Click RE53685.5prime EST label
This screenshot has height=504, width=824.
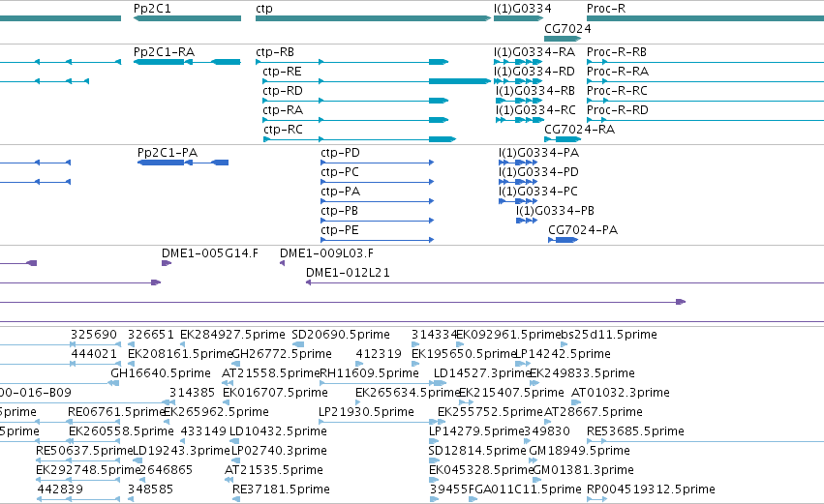635,432
